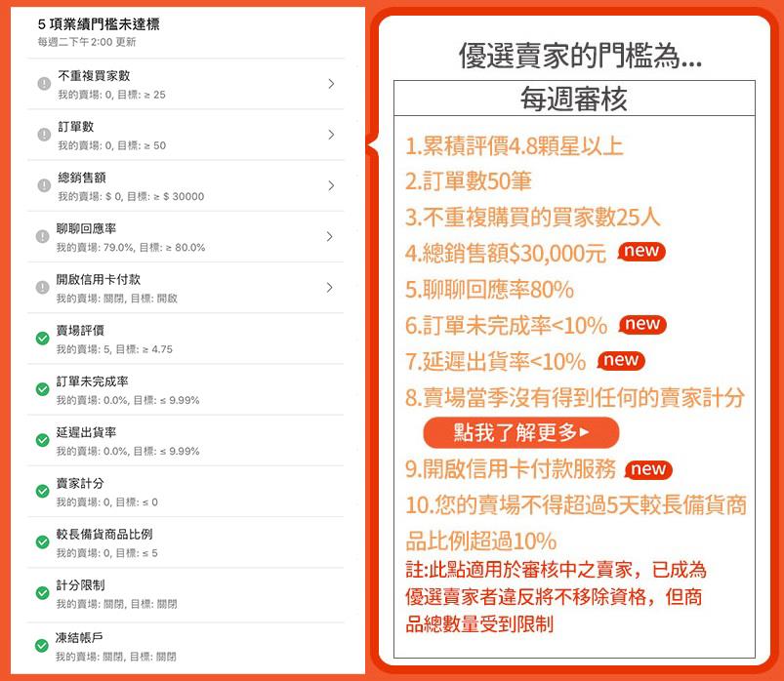Expand the 不重複買家數 row chevron
The image size is (784, 681).
click(332, 84)
